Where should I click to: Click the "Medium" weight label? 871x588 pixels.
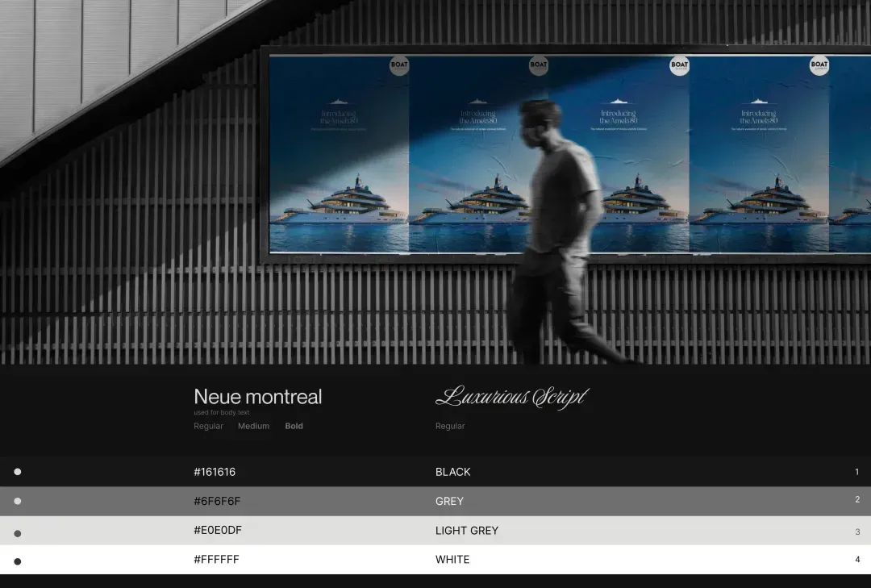coord(253,426)
